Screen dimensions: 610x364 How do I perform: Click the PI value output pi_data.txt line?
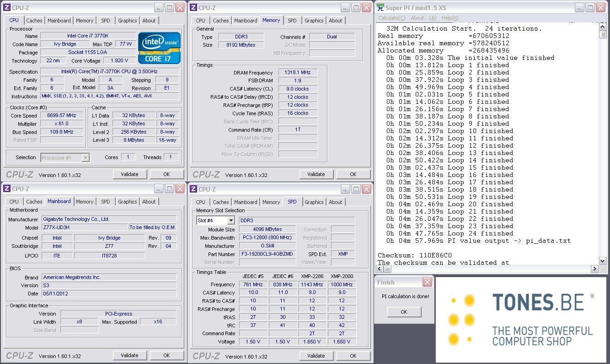pos(479,241)
